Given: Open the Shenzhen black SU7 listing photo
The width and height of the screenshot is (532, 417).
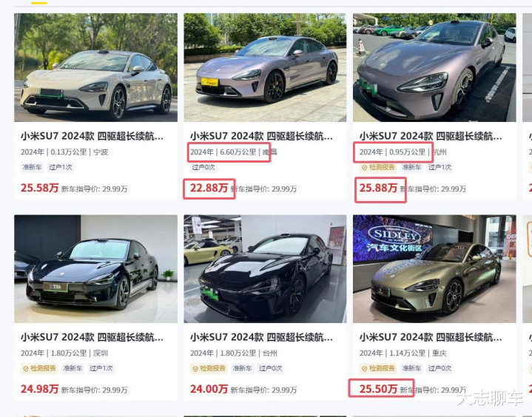Looking at the screenshot, I should click(95, 269).
